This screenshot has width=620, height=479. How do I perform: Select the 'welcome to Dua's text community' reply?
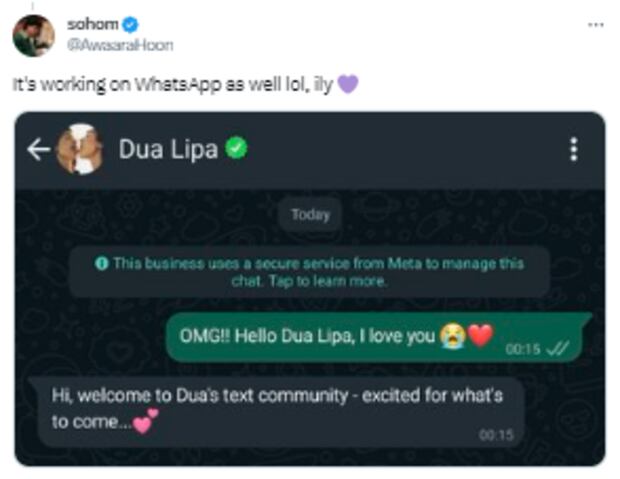(x=278, y=412)
